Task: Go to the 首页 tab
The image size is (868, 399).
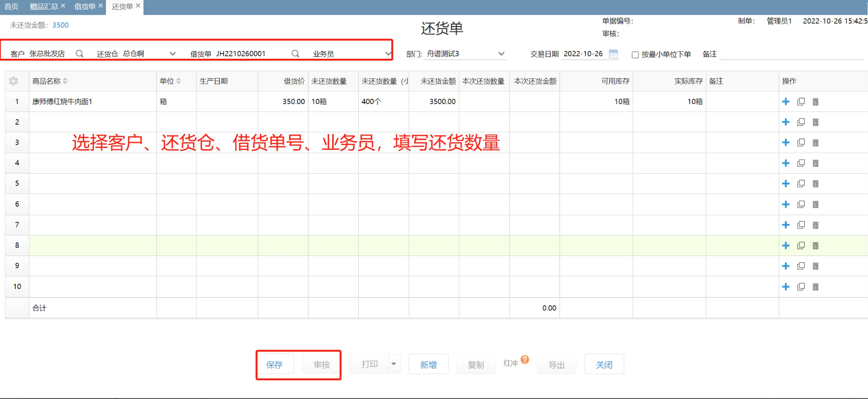Action: (11, 6)
